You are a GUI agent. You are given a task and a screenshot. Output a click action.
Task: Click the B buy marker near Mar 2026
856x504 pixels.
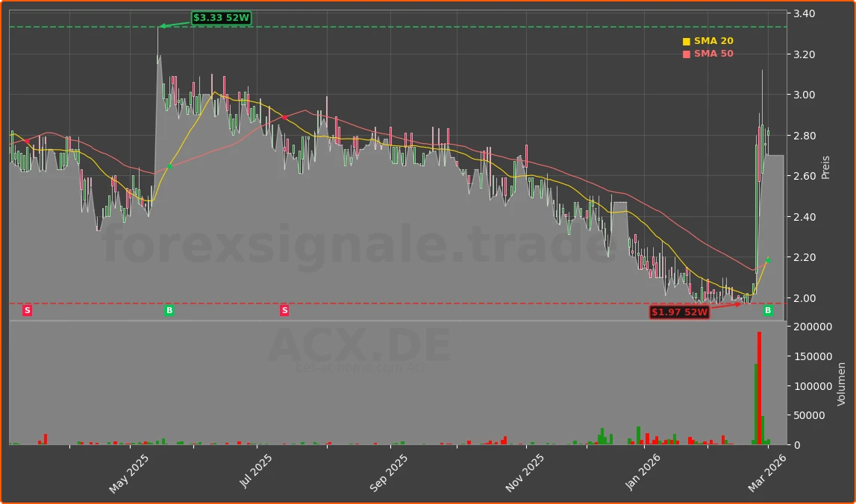[767, 310]
